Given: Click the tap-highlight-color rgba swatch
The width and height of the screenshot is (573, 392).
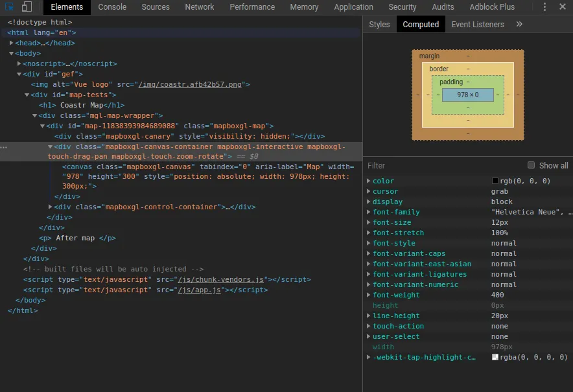Looking at the screenshot, I should click(x=495, y=357).
